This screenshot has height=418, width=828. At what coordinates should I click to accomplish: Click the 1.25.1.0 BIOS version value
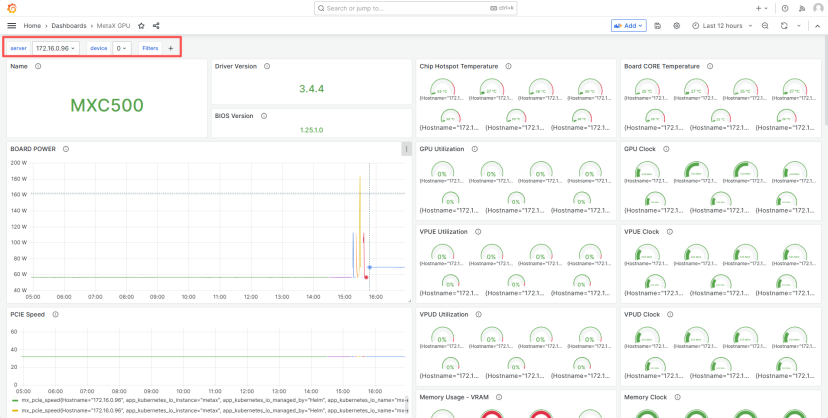pos(312,129)
